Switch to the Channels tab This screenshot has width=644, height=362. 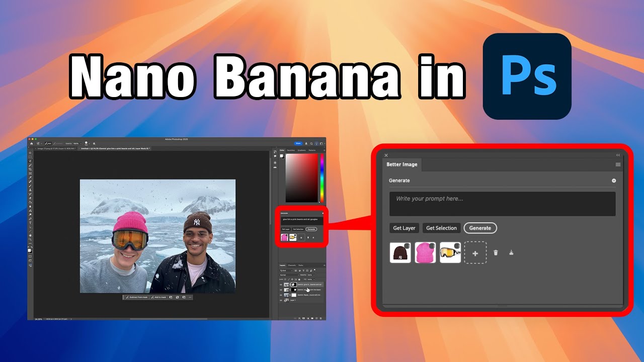[292, 265]
